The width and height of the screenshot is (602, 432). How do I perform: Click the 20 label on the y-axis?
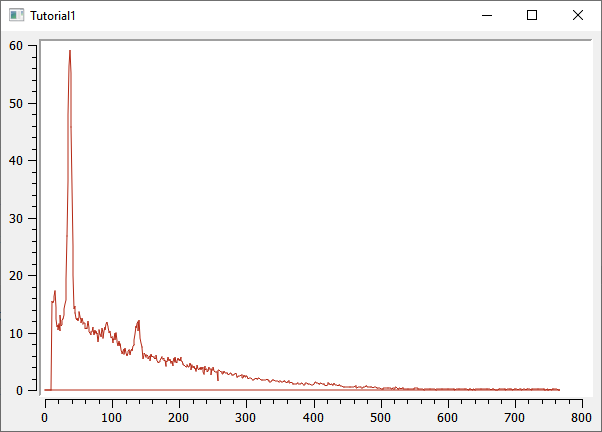click(16, 276)
